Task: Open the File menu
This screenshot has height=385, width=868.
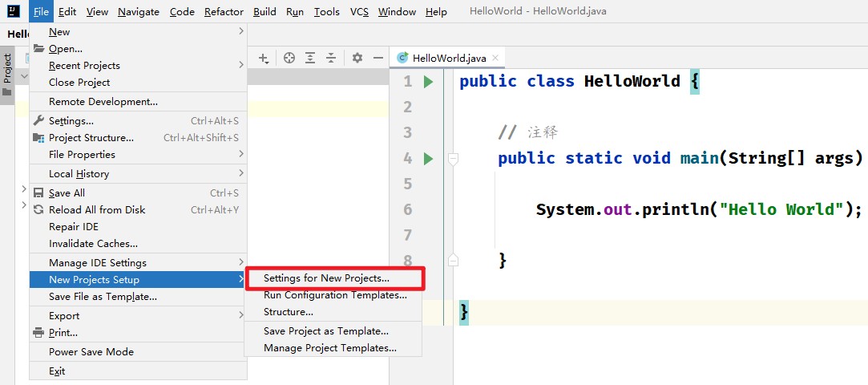Action: (41, 12)
